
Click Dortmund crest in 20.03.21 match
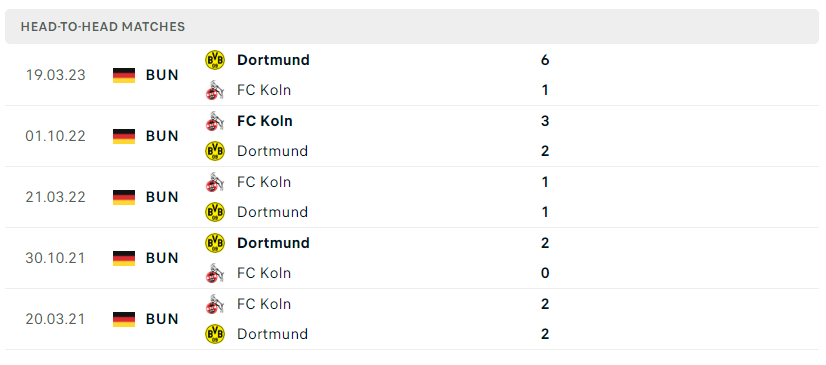pyautogui.click(x=214, y=334)
